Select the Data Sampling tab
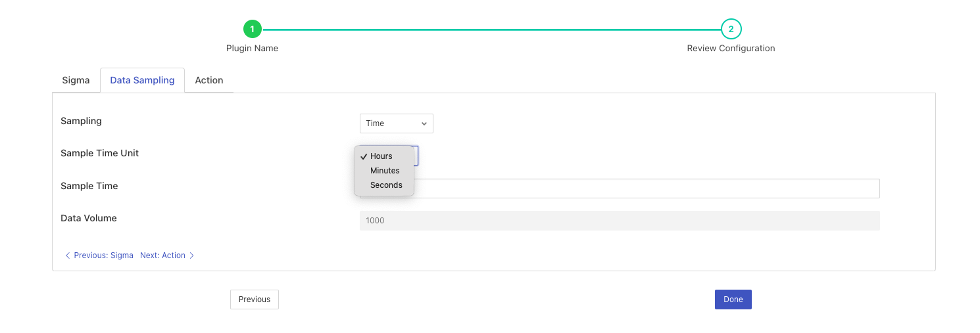This screenshot has height=333, width=980. (x=142, y=80)
